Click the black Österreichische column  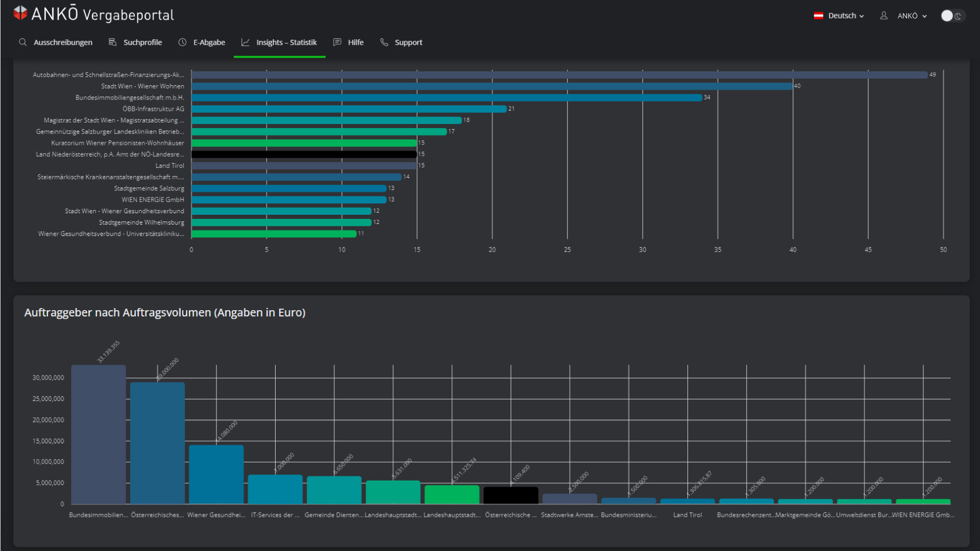pos(511,495)
